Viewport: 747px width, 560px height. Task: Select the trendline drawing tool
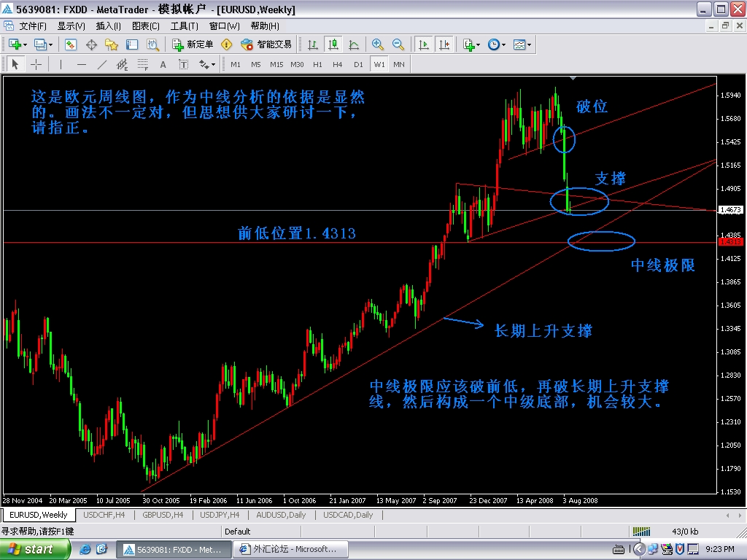point(102,64)
